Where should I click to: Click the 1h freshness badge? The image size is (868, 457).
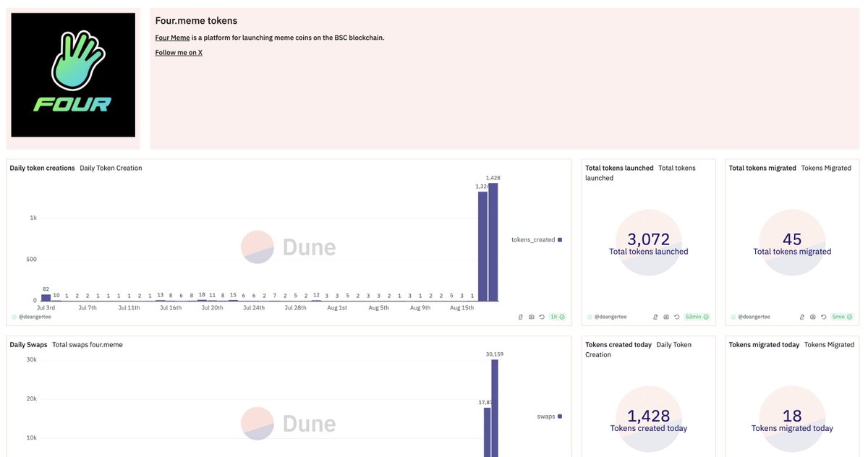557,317
